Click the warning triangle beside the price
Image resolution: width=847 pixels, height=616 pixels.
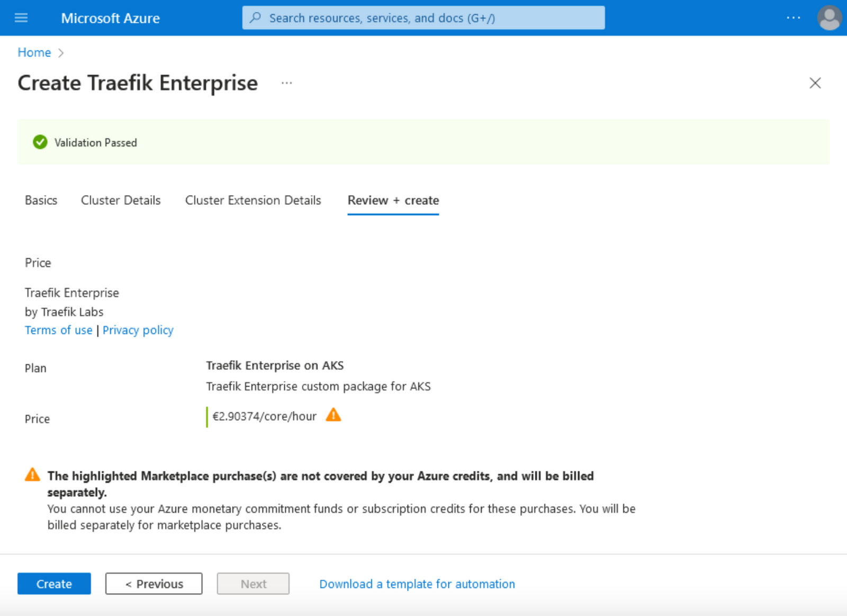pyautogui.click(x=334, y=416)
